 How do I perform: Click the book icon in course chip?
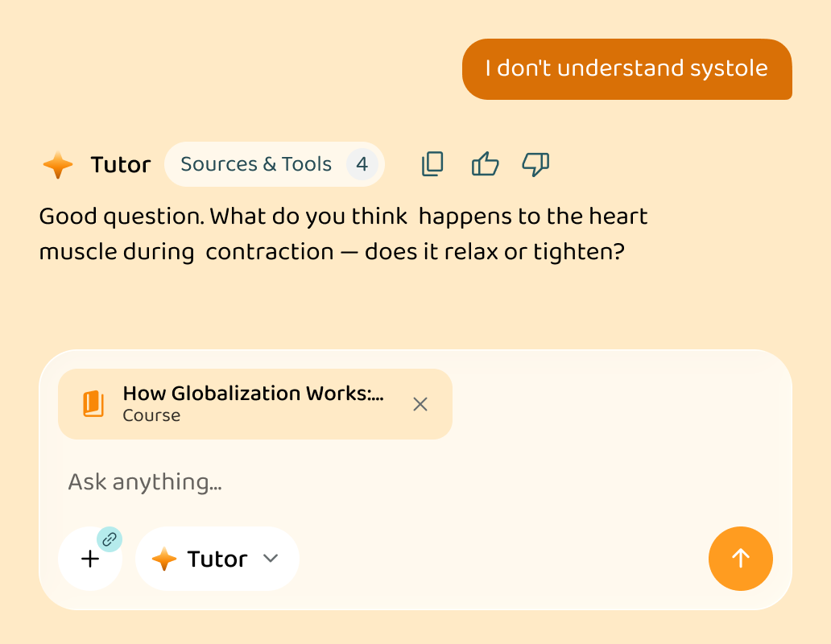coord(93,404)
